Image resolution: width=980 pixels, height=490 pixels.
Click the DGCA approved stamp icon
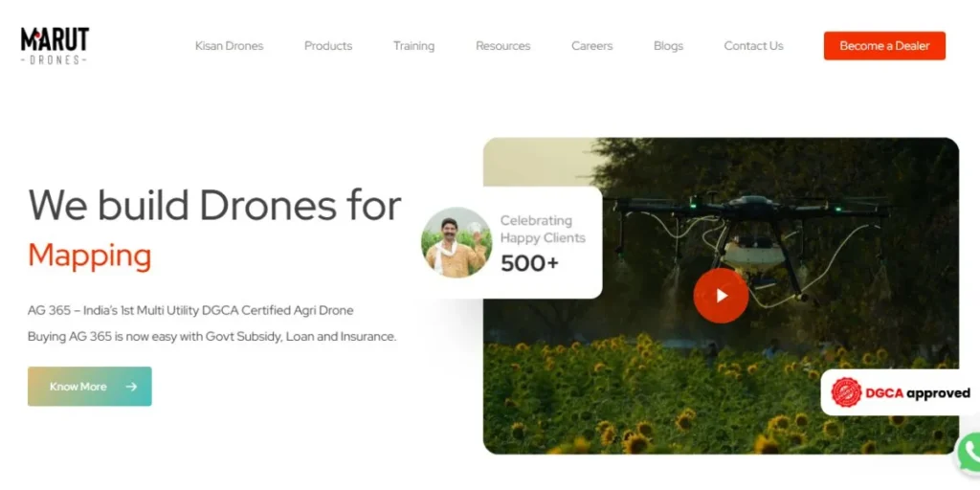pyautogui.click(x=846, y=392)
